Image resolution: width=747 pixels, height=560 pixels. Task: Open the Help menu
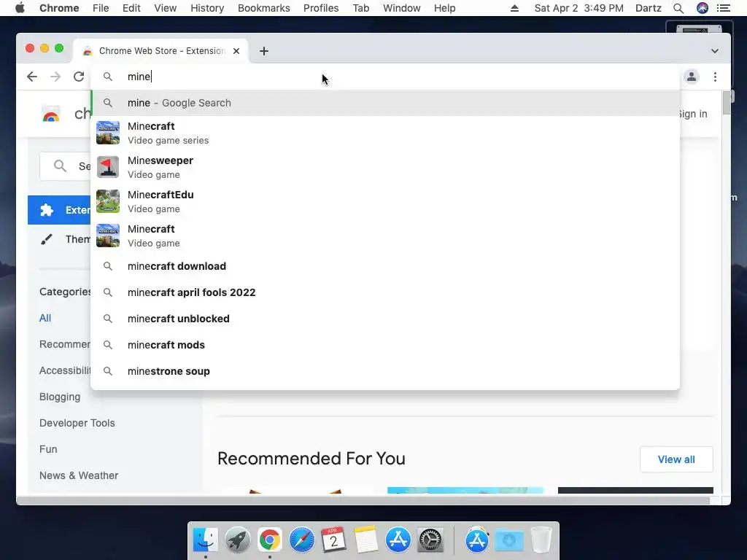point(444,8)
